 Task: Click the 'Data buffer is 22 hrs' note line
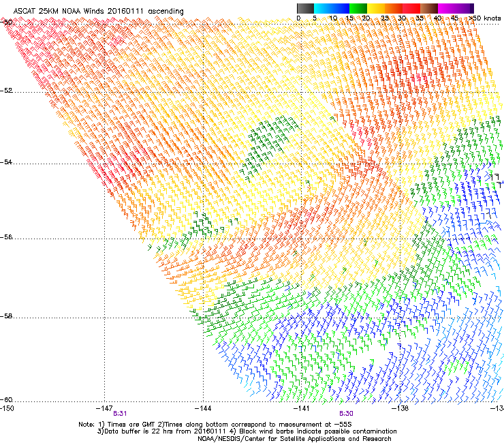[247, 431]
